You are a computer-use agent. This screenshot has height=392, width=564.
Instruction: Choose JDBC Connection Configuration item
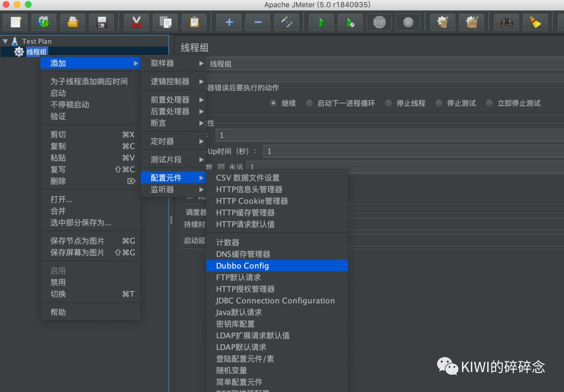277,301
